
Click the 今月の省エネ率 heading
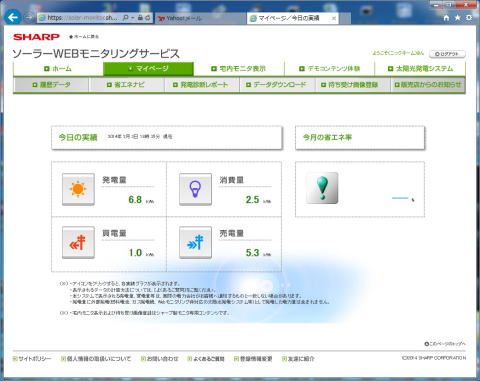click(x=327, y=137)
